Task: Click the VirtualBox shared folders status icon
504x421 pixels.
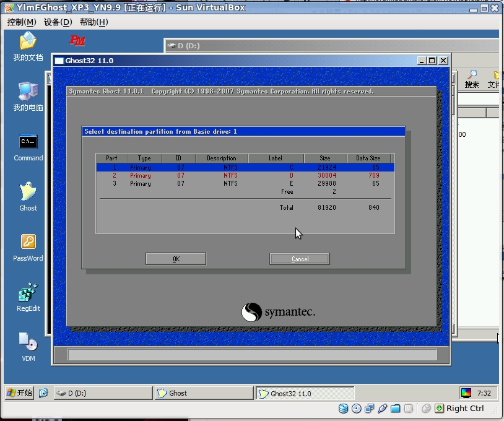Action: pyautogui.click(x=396, y=409)
